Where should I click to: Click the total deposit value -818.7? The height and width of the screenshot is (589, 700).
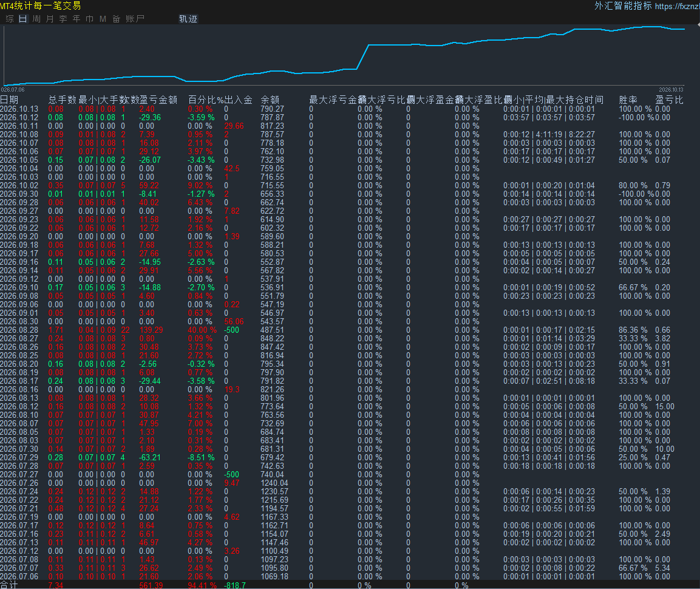235,585
